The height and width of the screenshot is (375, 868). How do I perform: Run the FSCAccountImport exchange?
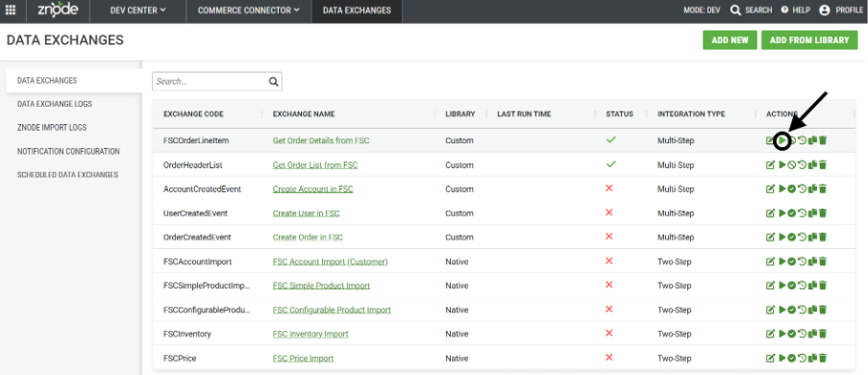tap(781, 261)
